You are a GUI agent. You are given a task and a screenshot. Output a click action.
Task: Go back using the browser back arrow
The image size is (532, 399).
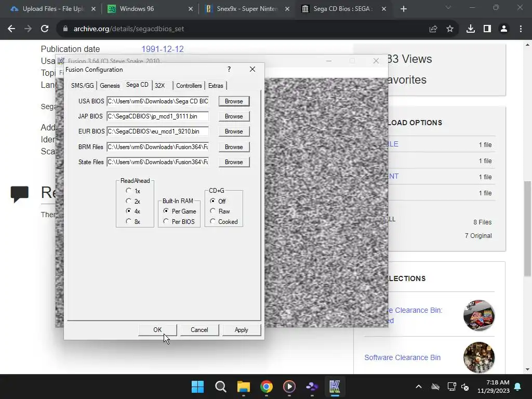[11, 29]
